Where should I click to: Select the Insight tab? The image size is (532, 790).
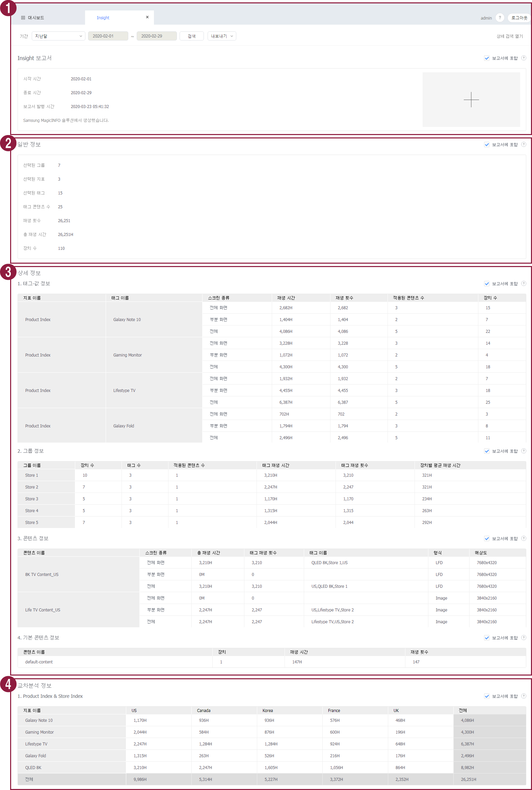[103, 18]
